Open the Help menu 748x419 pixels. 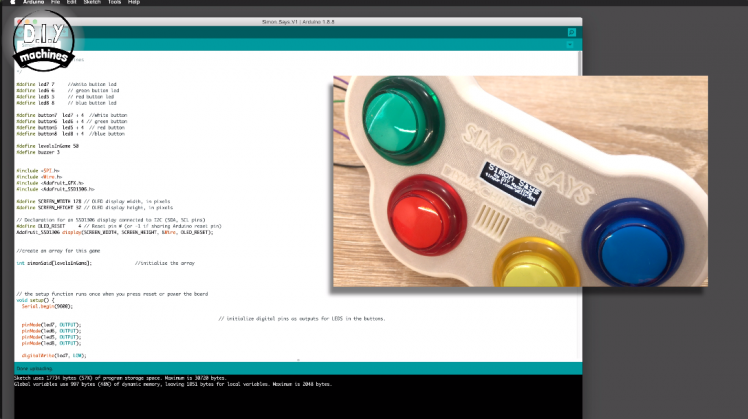point(134,2)
